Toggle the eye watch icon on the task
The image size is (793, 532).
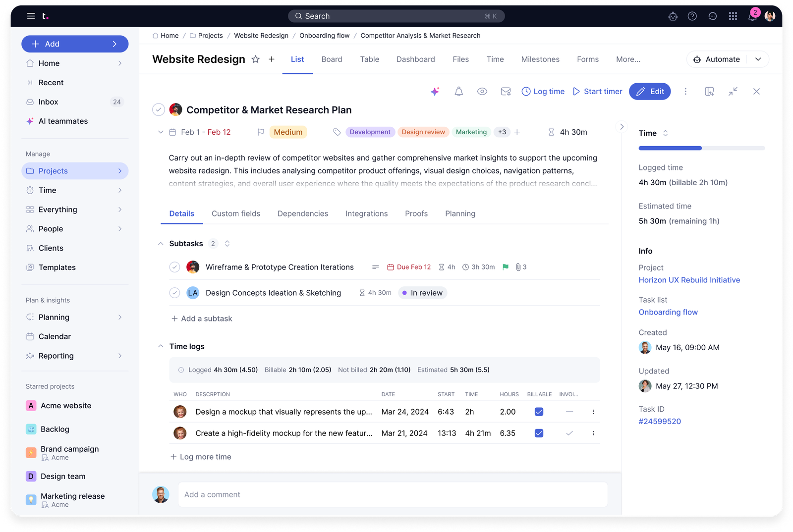point(482,92)
